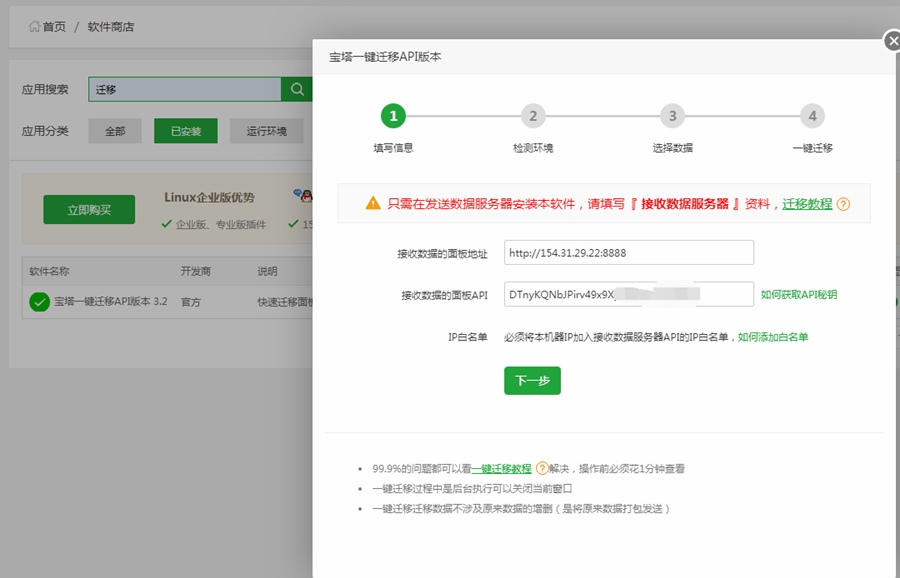Screen dimensions: 900x578
Task: Switch to the 全部 category tab
Action: click(x=115, y=131)
